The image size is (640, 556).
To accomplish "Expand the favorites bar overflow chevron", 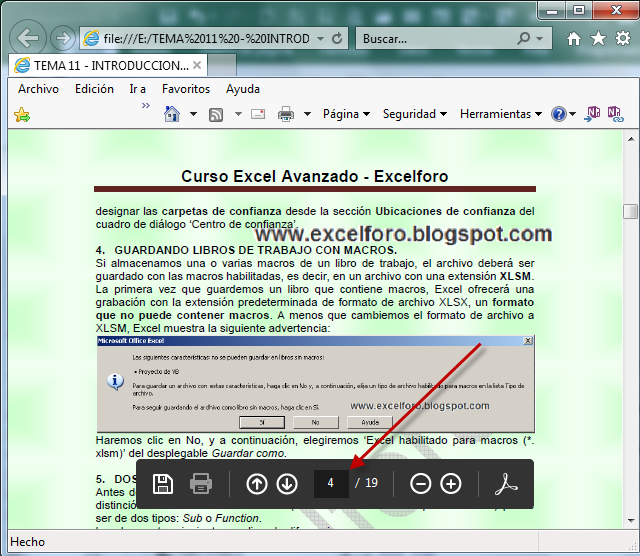I will coord(146,105).
